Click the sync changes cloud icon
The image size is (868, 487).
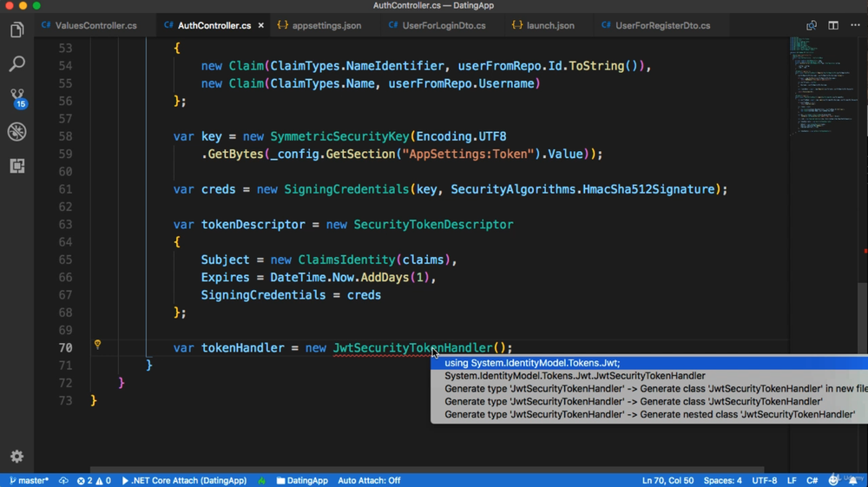[x=63, y=480]
